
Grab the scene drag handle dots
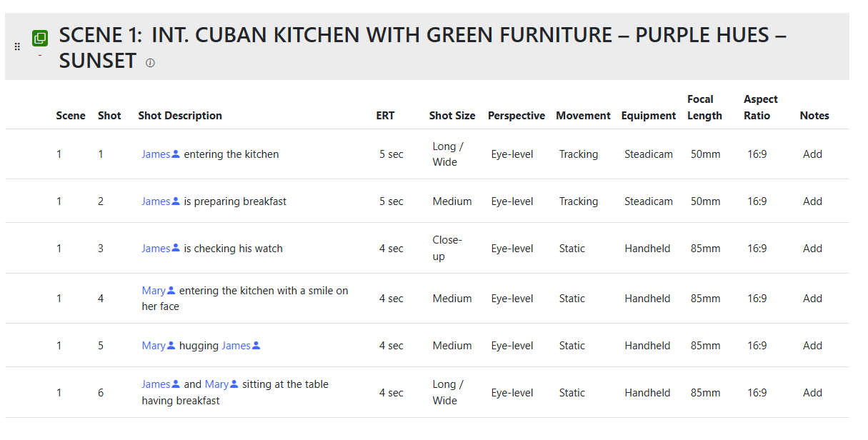pos(18,46)
